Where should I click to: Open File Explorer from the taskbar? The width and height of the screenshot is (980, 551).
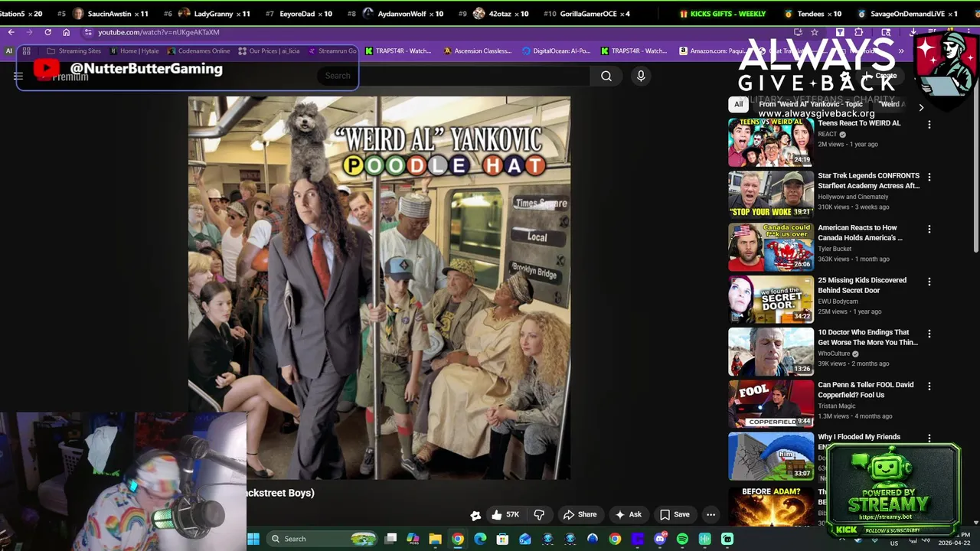point(435,539)
